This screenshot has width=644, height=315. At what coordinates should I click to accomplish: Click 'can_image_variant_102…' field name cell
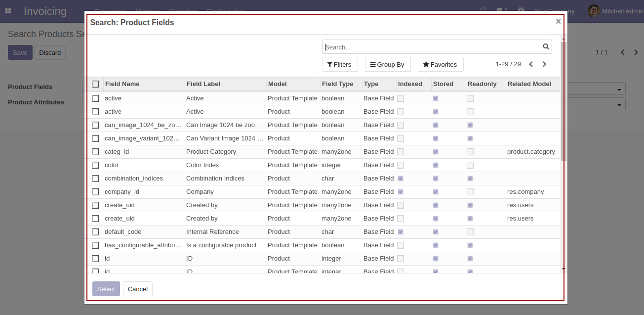click(x=143, y=138)
